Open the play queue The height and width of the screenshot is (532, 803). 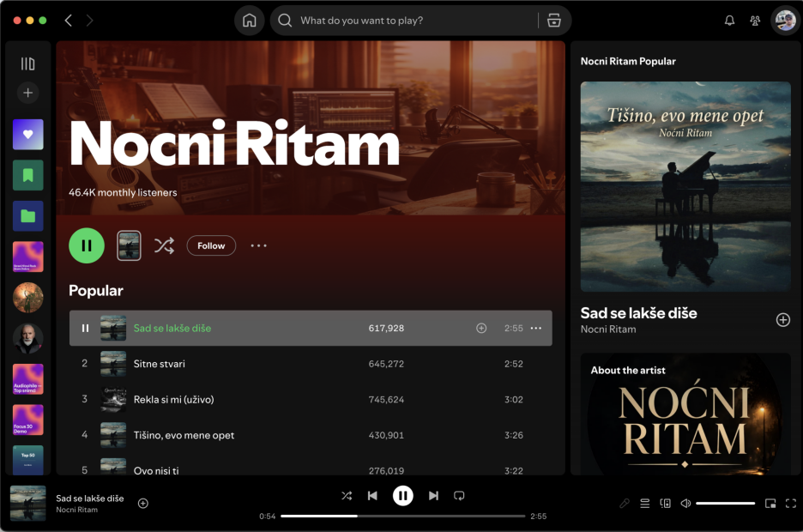(645, 504)
